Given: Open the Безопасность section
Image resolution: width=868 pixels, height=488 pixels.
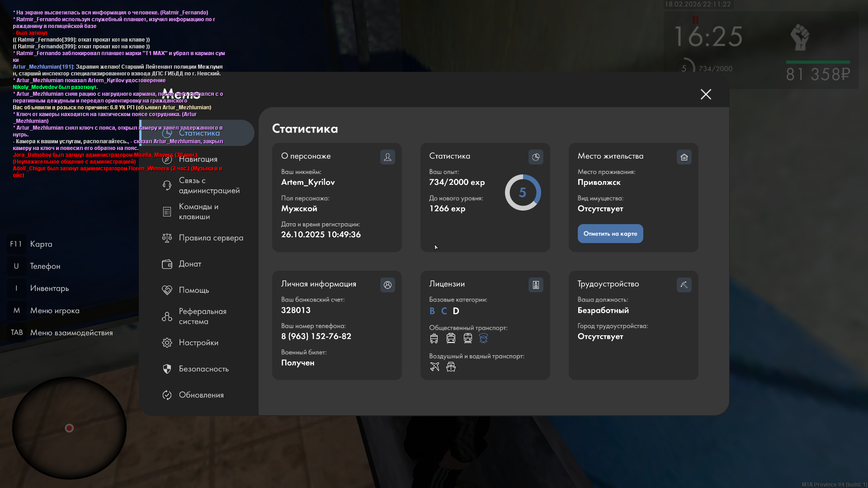Looking at the screenshot, I should point(203,369).
